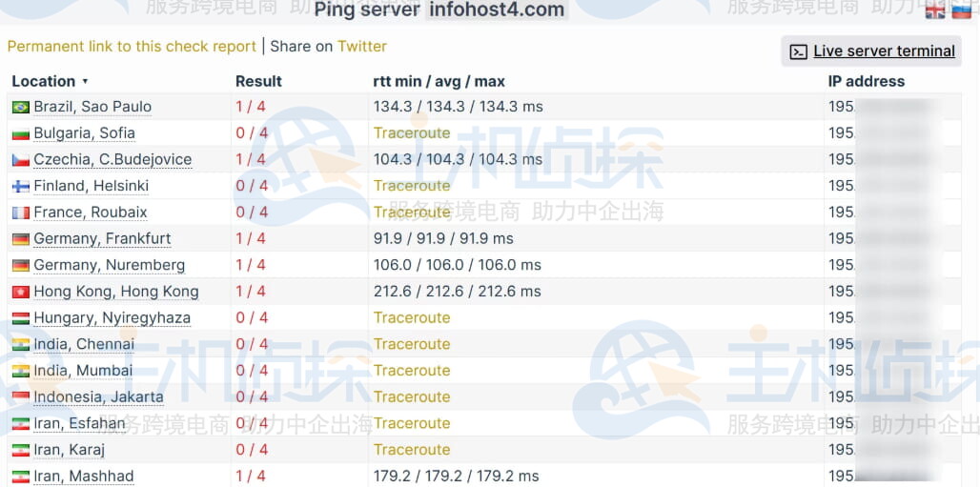Click the Finland flag icon

(20, 186)
